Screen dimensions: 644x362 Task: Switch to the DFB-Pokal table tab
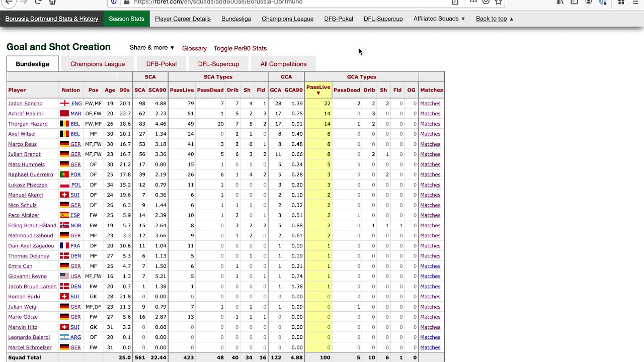162,64
